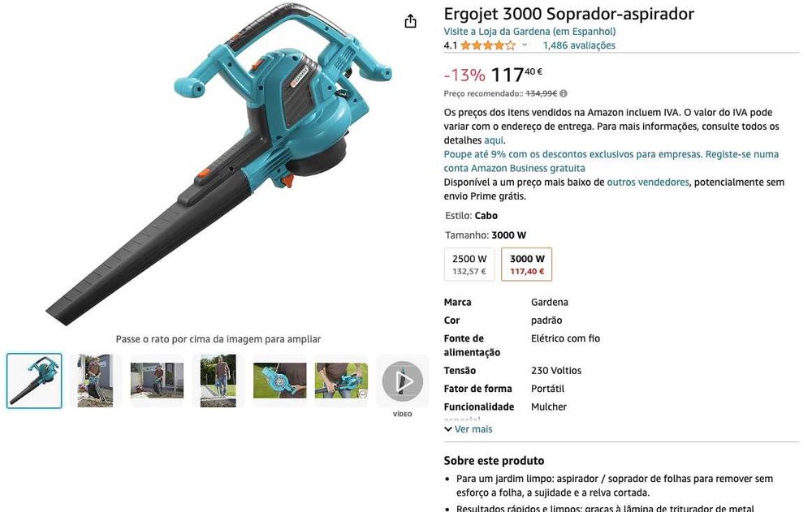Select the first blower product thumbnail
This screenshot has width=812, height=512.
pos(34,381)
